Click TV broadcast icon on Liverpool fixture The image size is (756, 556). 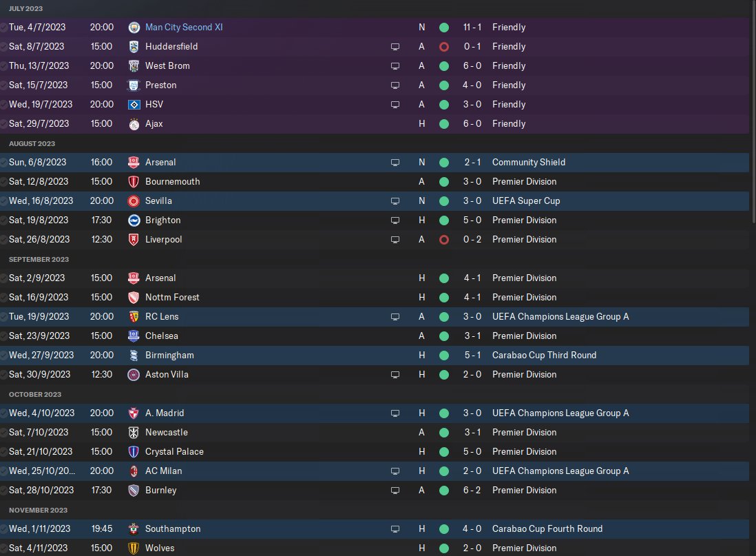tap(395, 239)
